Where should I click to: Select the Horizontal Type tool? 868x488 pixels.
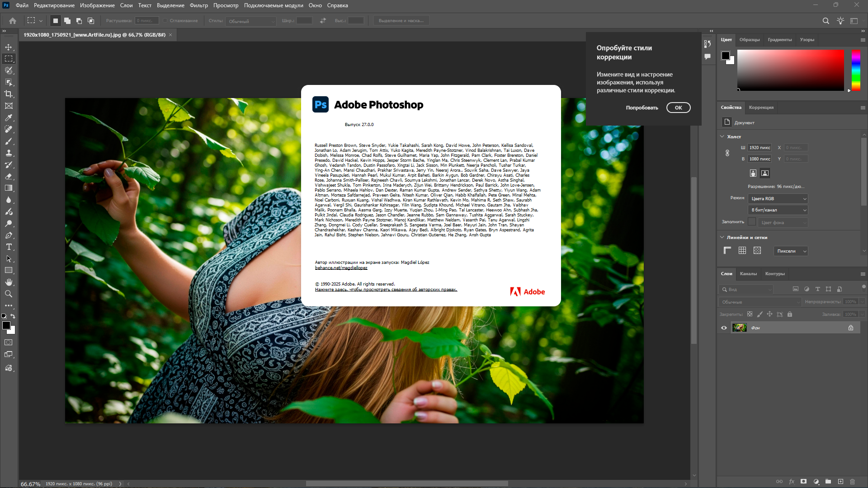[x=9, y=247]
